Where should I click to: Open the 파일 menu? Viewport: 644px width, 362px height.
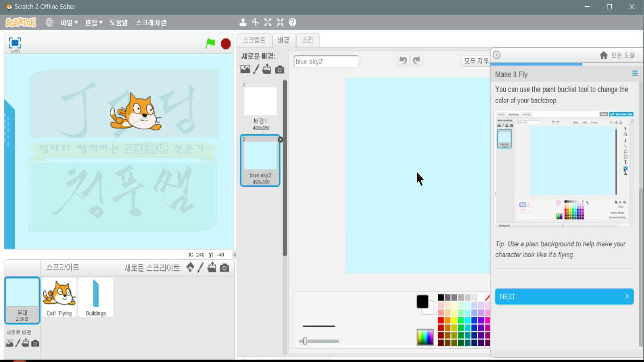point(69,23)
